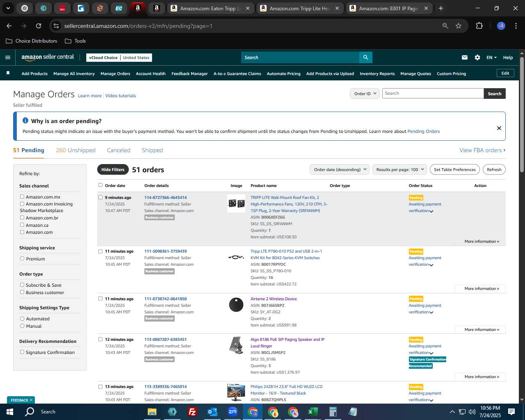Open Feedback Manager menu item
The height and width of the screenshot is (420, 525).
189,74
